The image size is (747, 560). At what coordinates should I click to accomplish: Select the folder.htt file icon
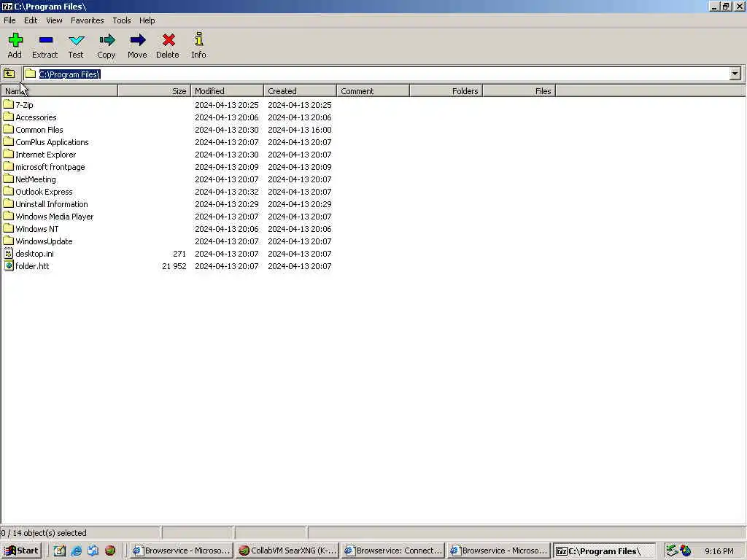click(8, 265)
